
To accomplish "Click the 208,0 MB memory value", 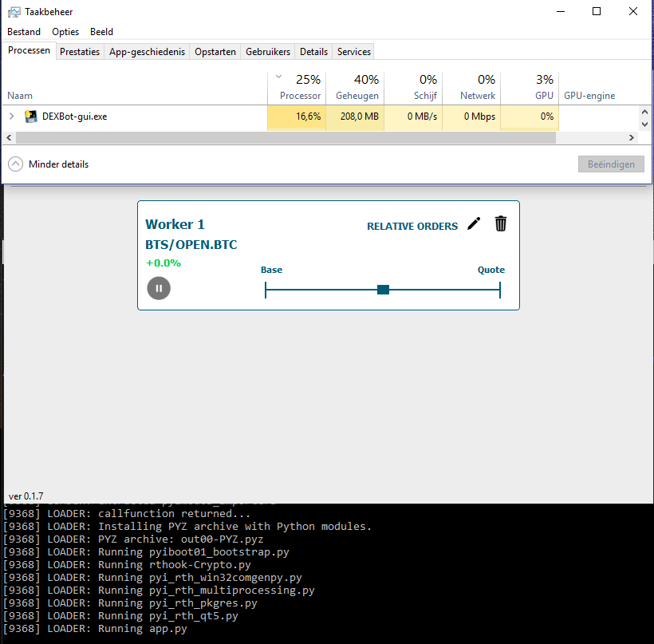I will [359, 117].
